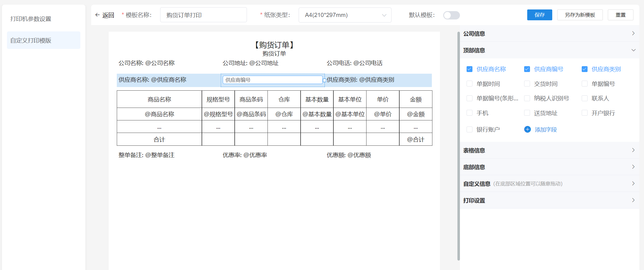This screenshot has width=644, height=270.
Task: Click the 模板名称 input field
Action: click(x=203, y=15)
